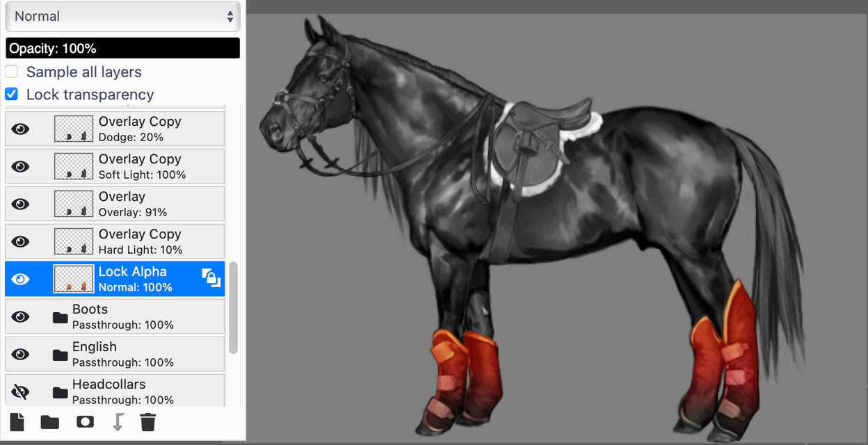Click the layer list scrollbar
This screenshot has width=868, height=445.
coord(233,307)
